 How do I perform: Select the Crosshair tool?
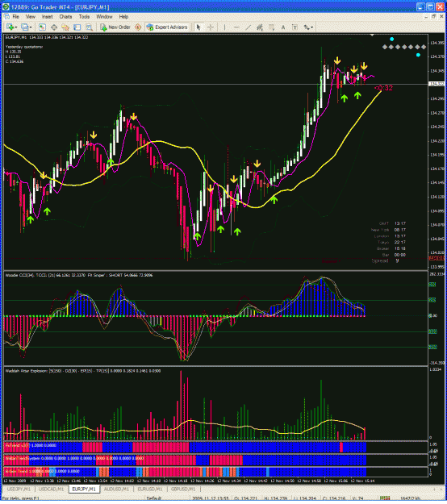point(211,27)
